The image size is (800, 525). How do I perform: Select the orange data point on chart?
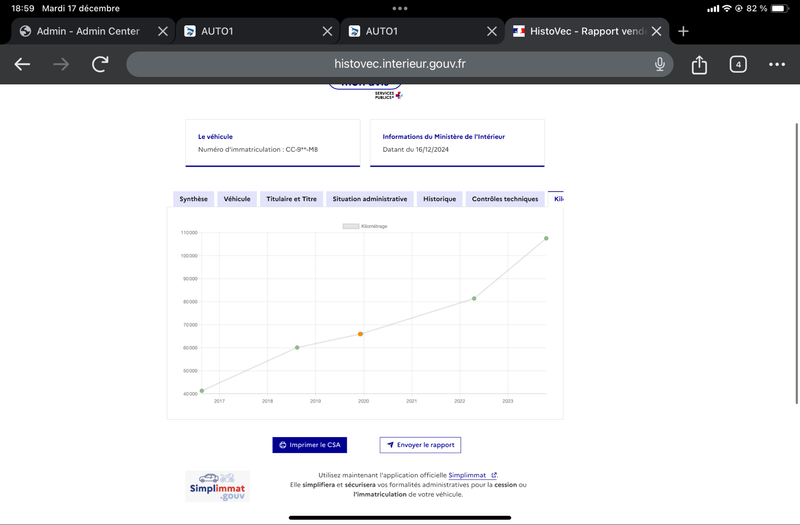point(360,334)
